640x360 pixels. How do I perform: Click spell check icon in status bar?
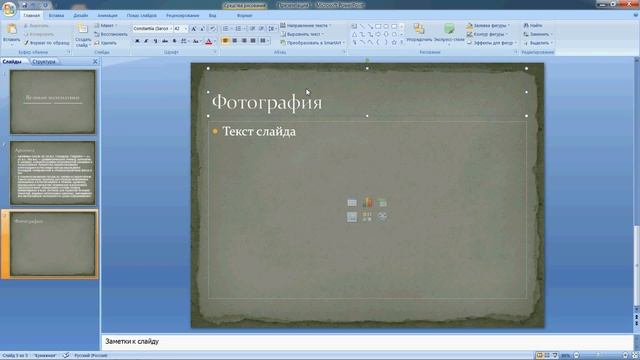(66, 356)
